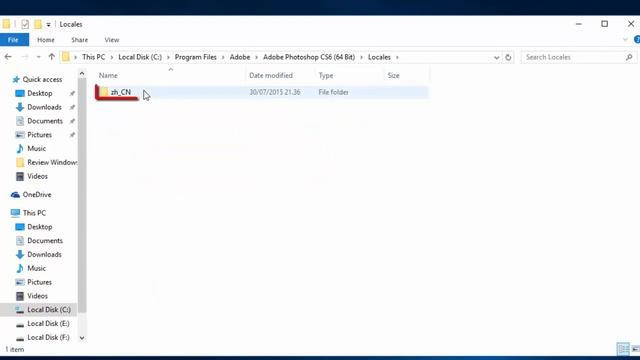Click in the Search Locales field
Viewport: 640px width, 360px height.
pos(574,57)
